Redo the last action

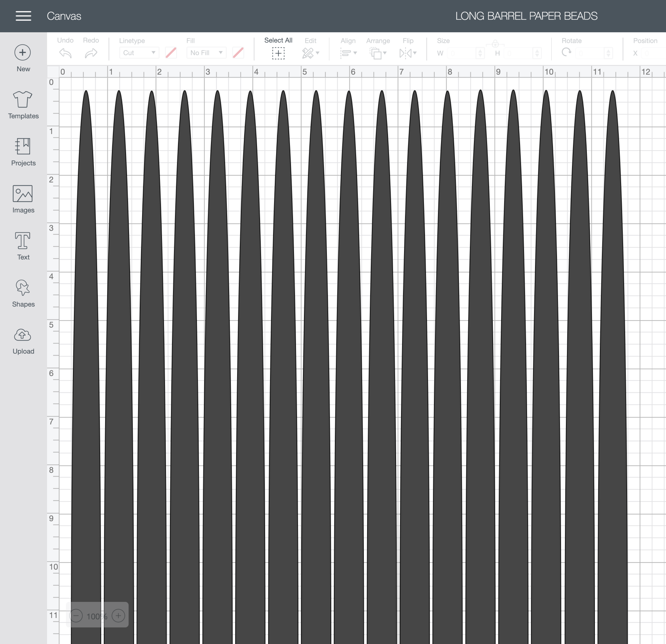click(91, 53)
